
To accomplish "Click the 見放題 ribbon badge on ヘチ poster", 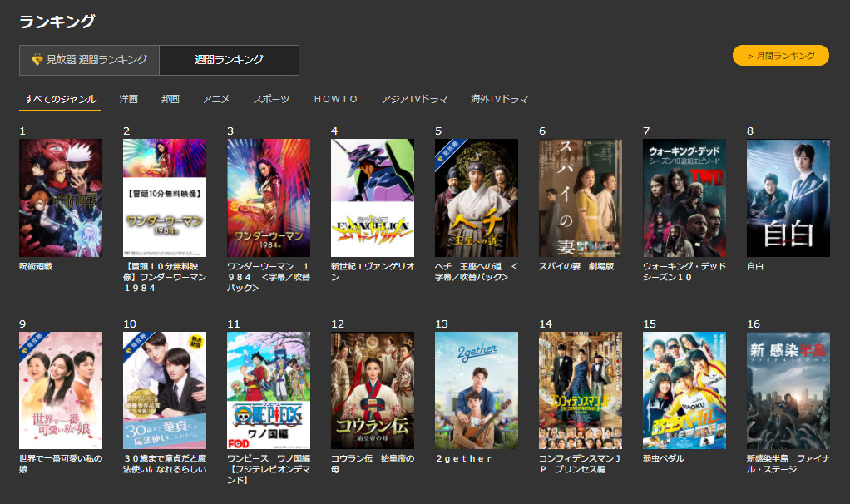I will pyautogui.click(x=447, y=152).
